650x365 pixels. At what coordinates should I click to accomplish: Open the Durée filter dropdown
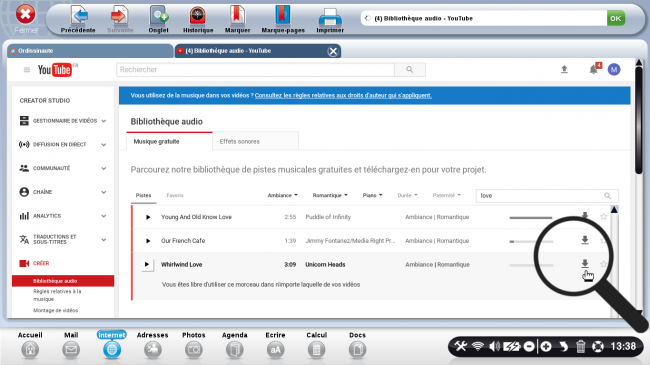click(407, 195)
